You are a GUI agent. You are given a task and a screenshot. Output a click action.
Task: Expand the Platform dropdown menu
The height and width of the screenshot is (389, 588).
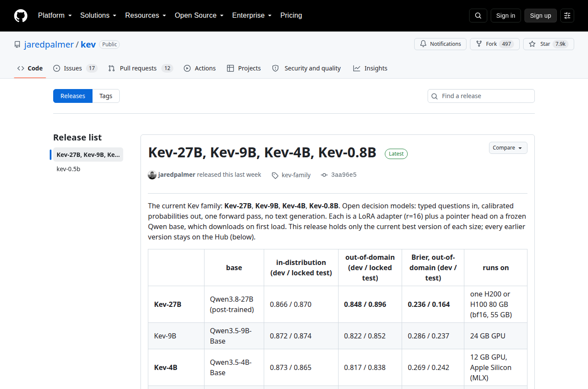(55, 16)
